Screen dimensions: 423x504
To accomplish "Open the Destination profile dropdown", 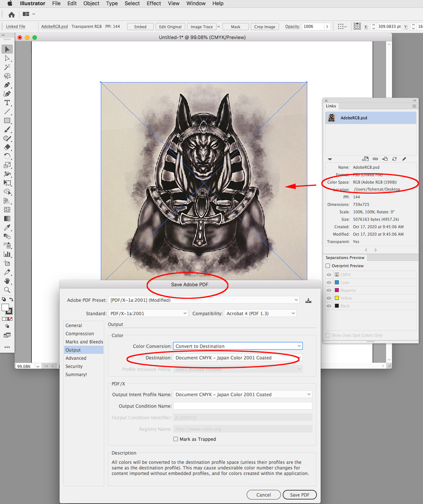I will pos(238,358).
